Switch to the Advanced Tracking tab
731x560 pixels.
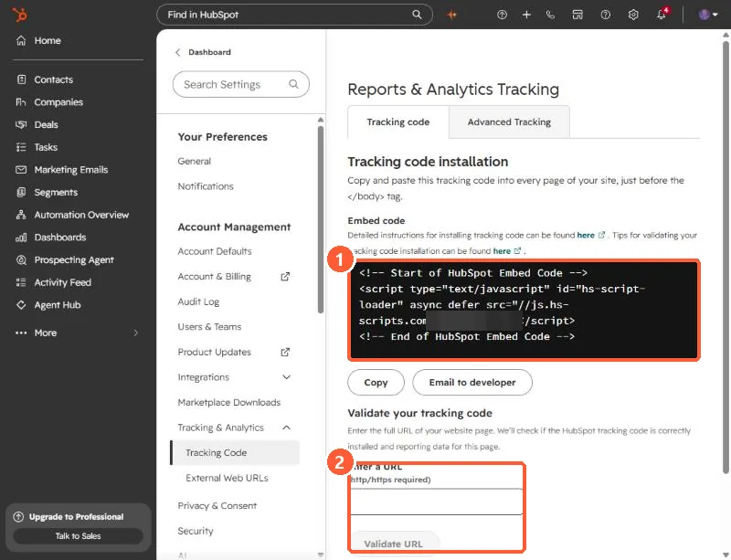509,122
